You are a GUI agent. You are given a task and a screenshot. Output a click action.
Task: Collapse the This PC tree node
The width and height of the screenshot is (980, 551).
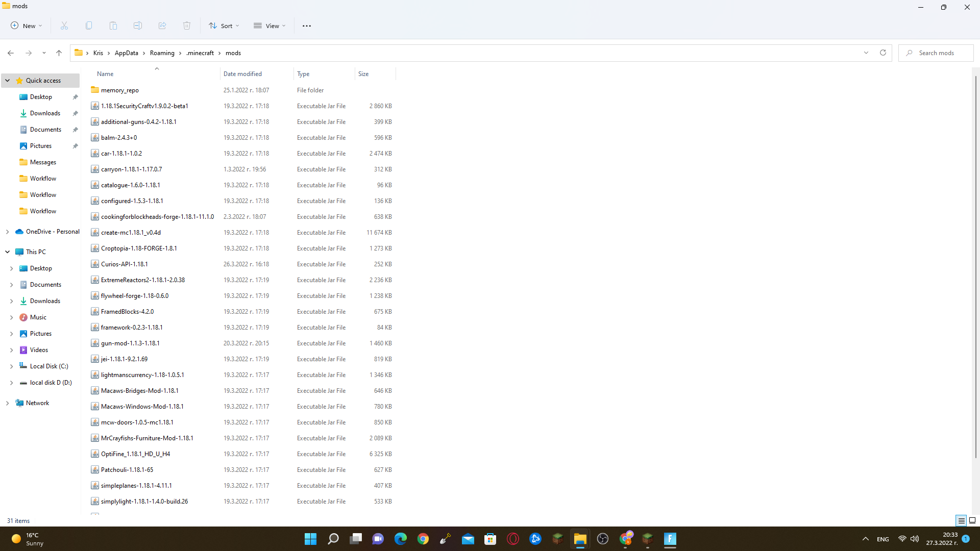point(8,252)
